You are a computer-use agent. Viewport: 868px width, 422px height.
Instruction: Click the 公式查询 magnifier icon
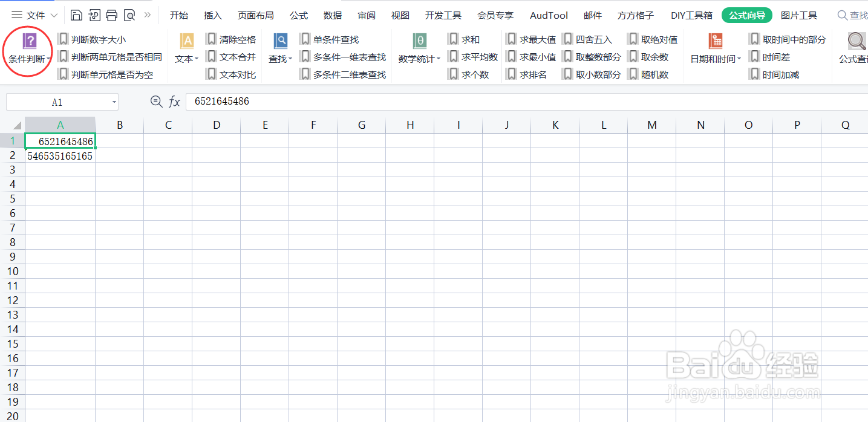[857, 41]
